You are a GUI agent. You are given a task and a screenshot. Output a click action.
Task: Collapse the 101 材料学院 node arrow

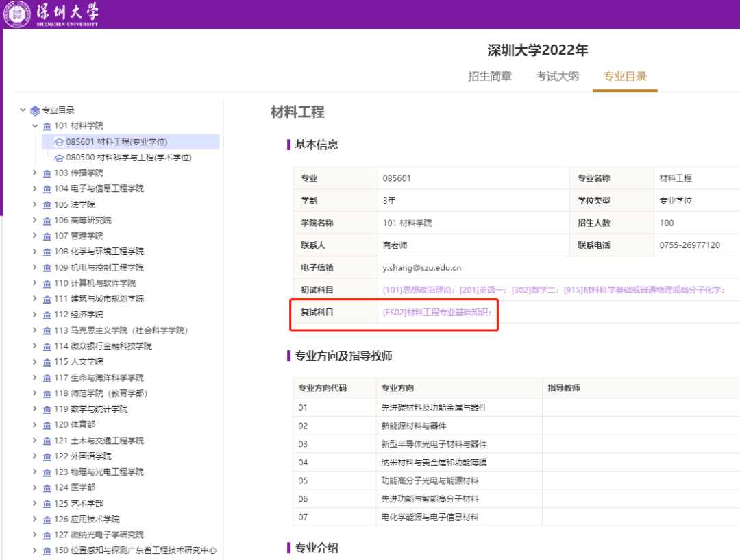pyautogui.click(x=35, y=126)
